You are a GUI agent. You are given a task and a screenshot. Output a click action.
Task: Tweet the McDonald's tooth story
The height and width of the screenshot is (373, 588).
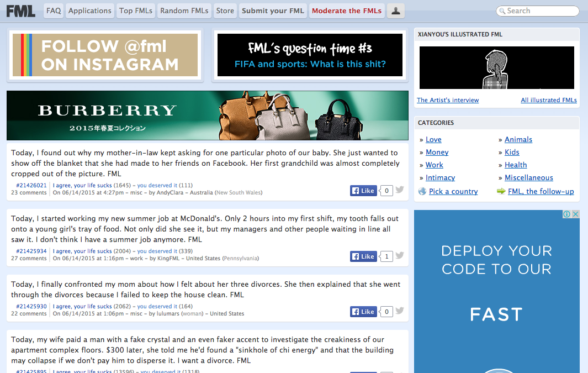coord(400,256)
